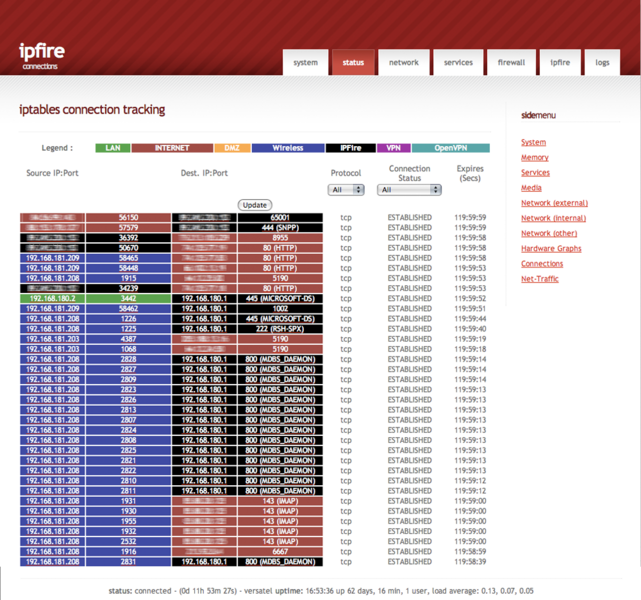
Task: Click the ipfire logo
Action: (41, 54)
